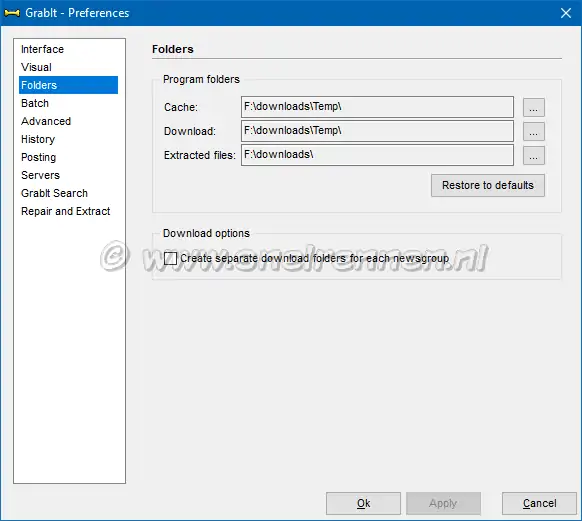Browse for the Cache folder

click(x=534, y=107)
